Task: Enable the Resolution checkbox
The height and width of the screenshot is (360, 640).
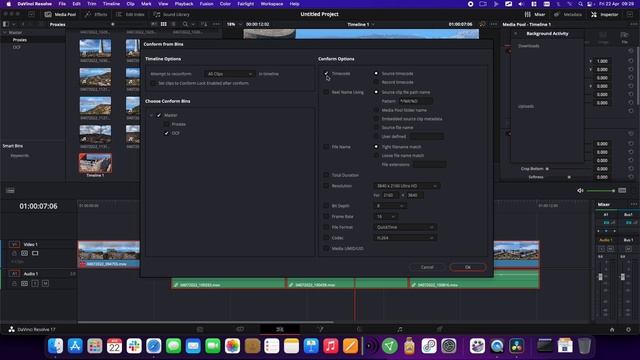Action: click(x=326, y=186)
